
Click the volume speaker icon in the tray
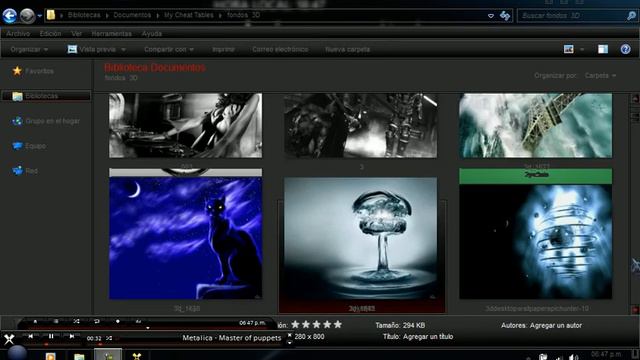(573, 357)
